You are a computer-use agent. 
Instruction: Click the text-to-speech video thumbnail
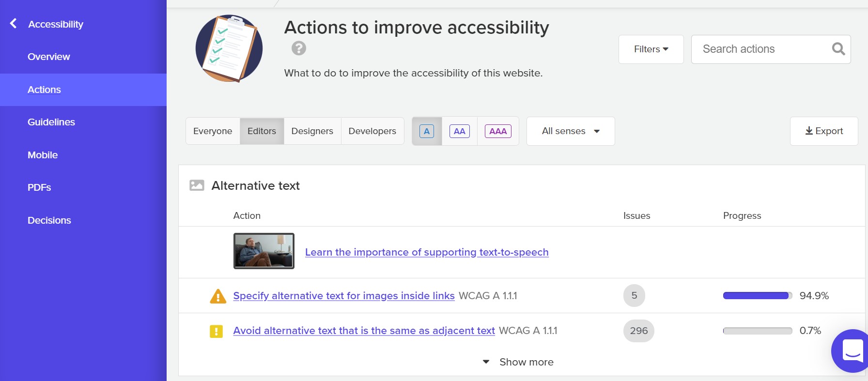[x=263, y=251]
